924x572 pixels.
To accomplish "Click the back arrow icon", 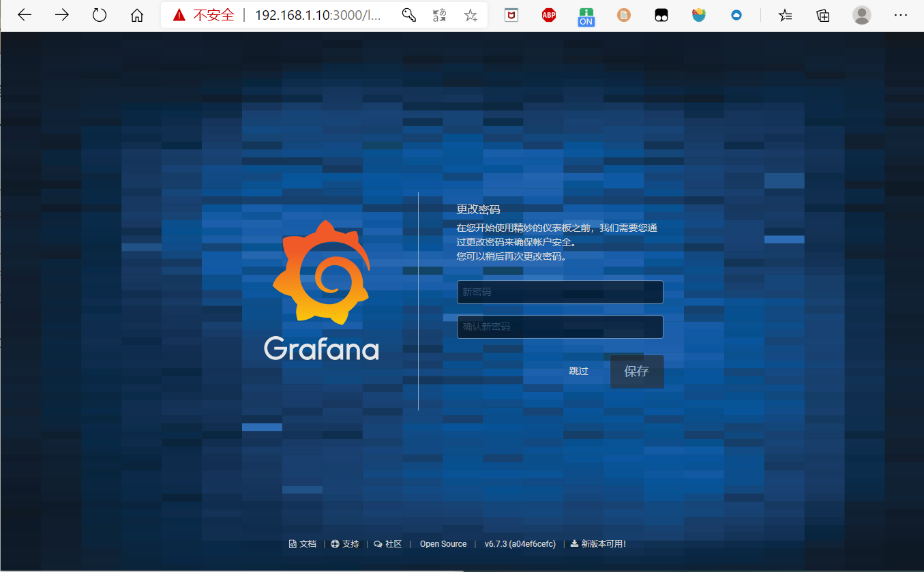I will point(25,14).
